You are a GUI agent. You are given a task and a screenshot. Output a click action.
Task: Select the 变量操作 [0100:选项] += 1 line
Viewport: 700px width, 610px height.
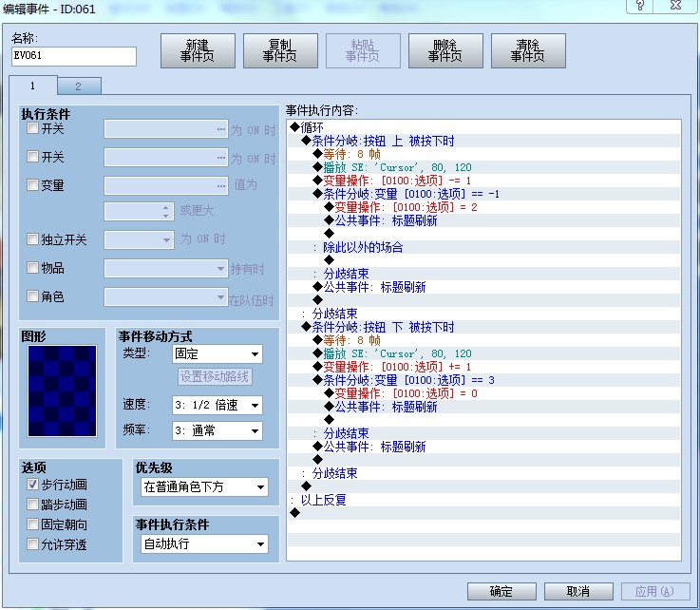pos(484,367)
